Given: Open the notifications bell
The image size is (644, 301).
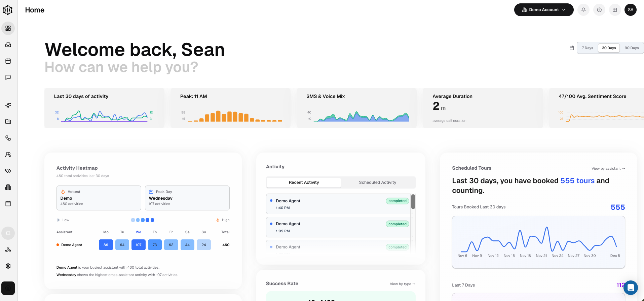Looking at the screenshot, I should pyautogui.click(x=583, y=10).
